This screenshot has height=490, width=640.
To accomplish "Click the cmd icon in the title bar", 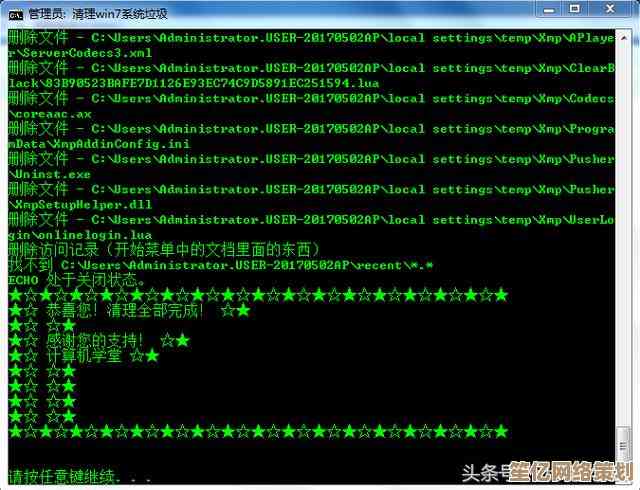I will (x=13, y=13).
